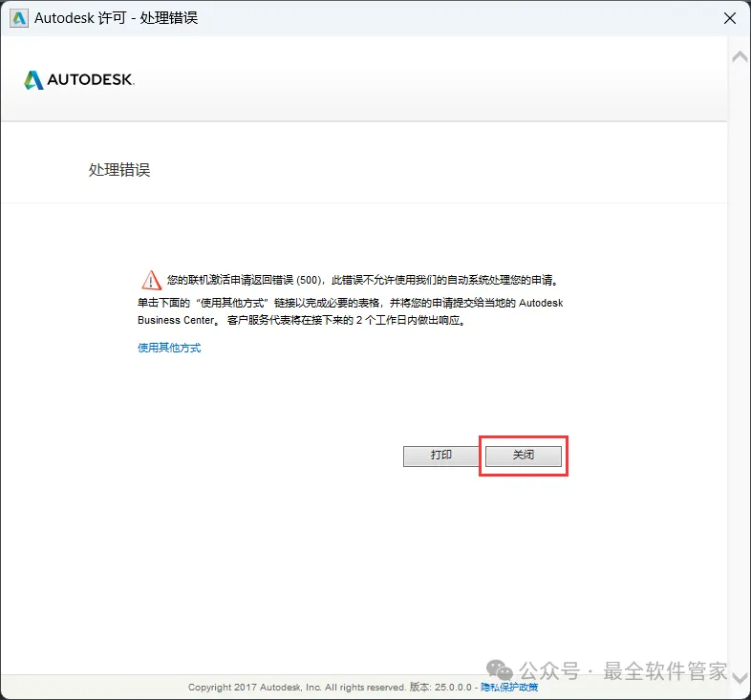Click the 版本: 25.0.0.0 version text
Viewport: 751px width, 700px height.
pyautogui.click(x=440, y=687)
